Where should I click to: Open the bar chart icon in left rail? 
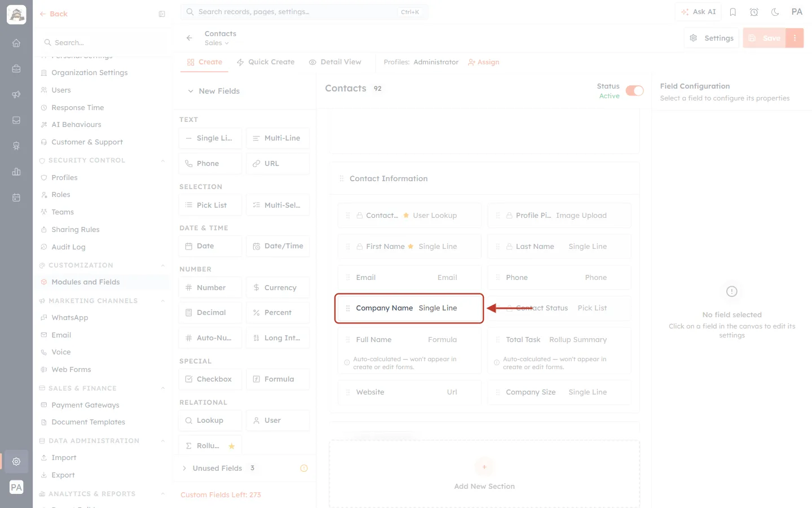point(16,172)
